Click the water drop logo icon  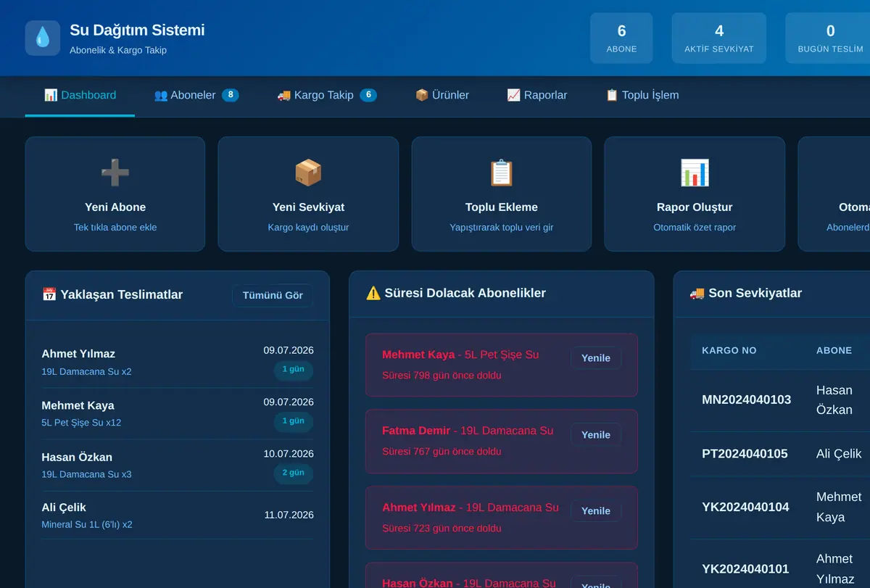43,38
